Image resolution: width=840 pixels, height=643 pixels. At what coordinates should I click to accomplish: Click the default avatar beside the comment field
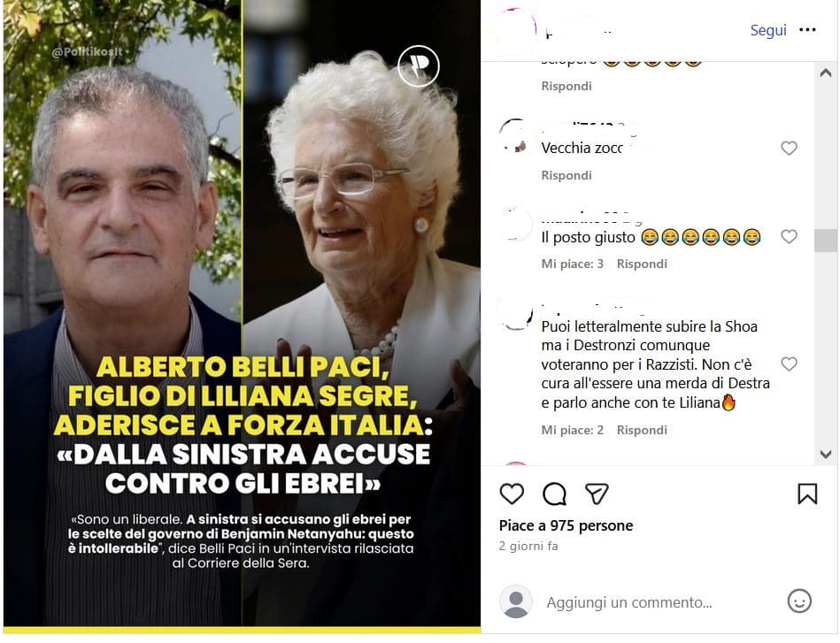516,601
